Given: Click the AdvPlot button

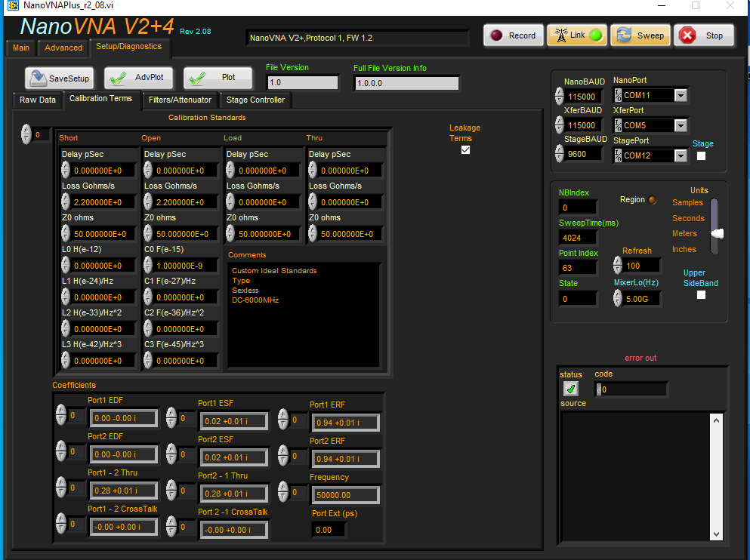Looking at the screenshot, I should [139, 78].
